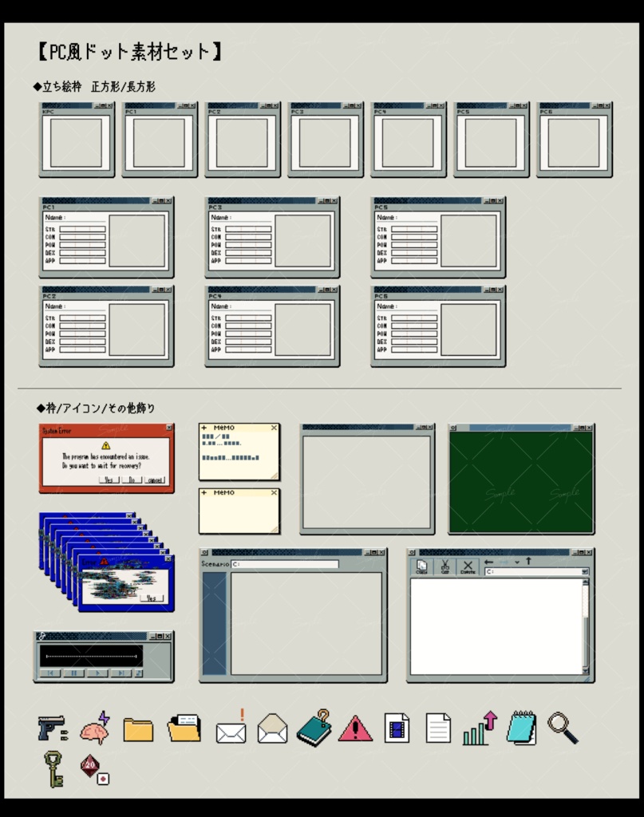This screenshot has width=644, height=817.
Task: Click cancel in the System Error dialog
Action: point(156,480)
